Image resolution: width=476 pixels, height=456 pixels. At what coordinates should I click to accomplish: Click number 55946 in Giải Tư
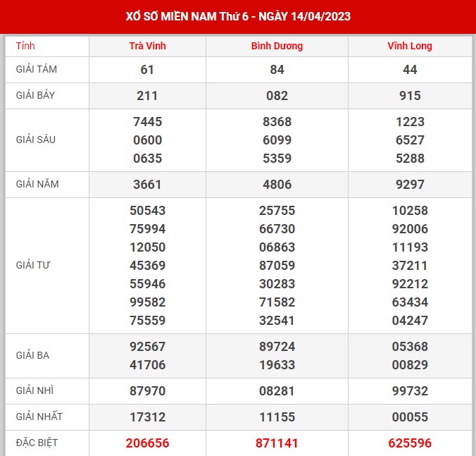pos(148,284)
